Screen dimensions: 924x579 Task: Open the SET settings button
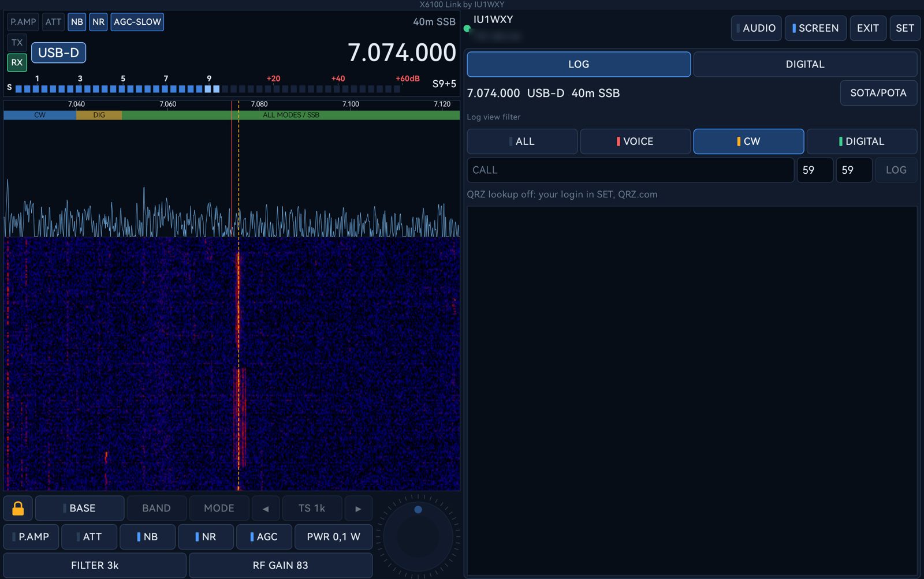(x=905, y=28)
